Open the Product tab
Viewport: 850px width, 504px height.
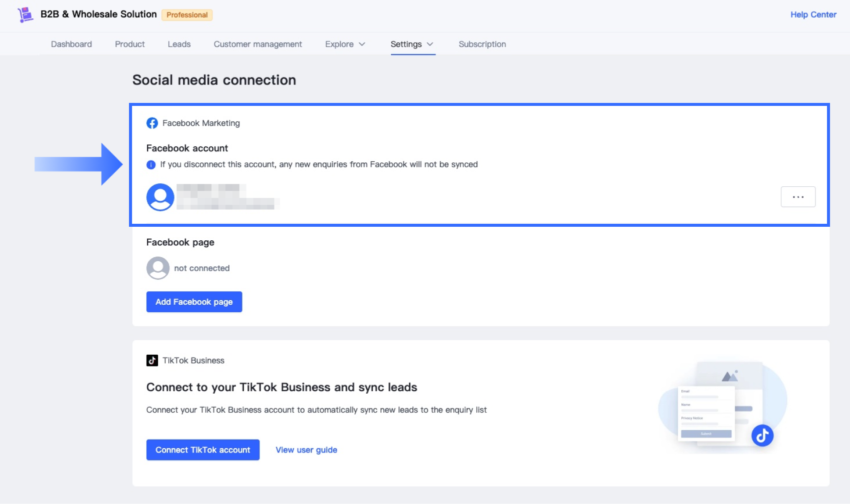point(130,44)
